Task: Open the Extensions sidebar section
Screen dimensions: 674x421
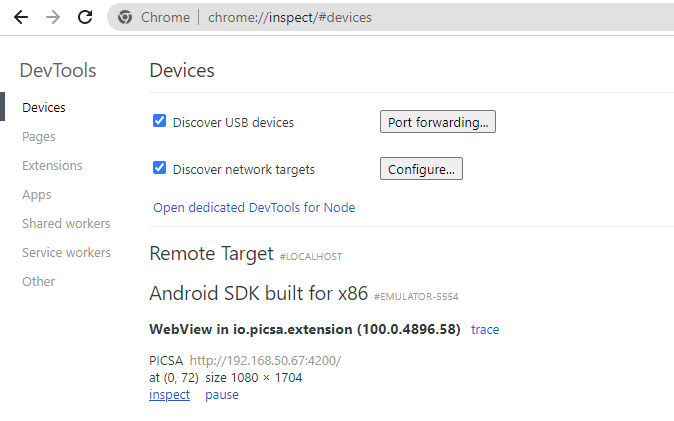Action: click(x=52, y=165)
